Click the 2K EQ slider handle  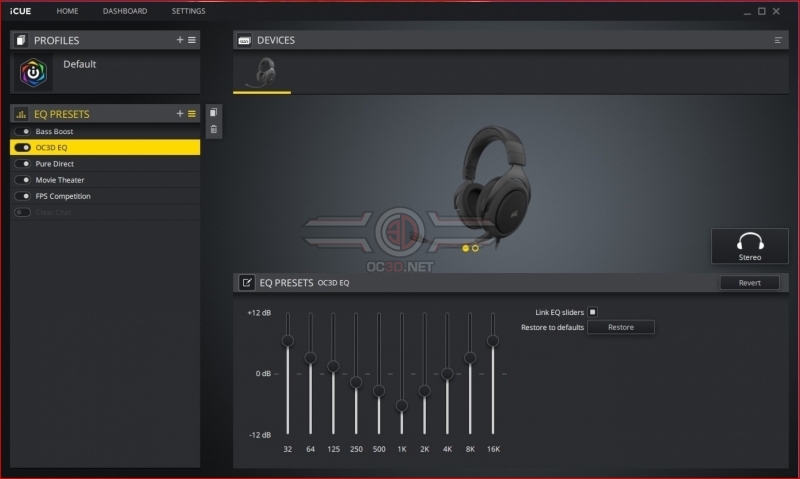(x=424, y=391)
